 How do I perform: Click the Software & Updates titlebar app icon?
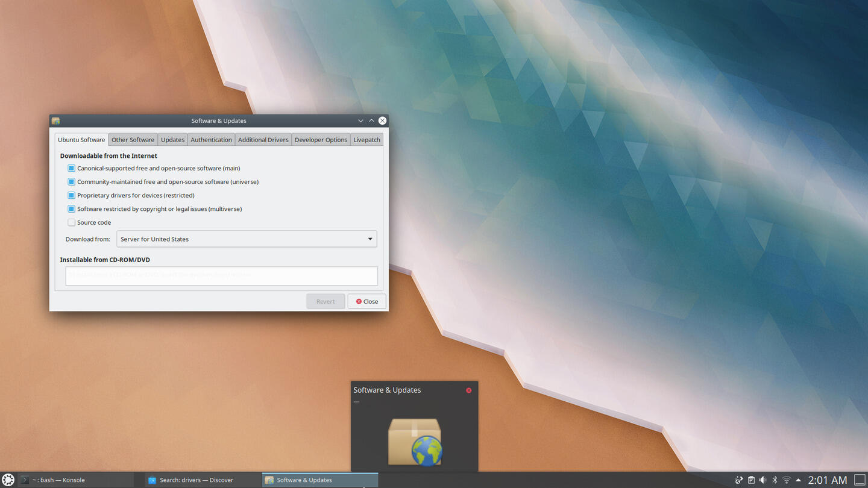56,120
